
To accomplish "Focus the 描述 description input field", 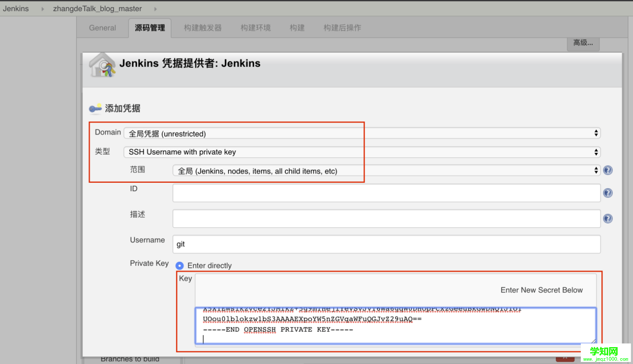I will point(386,219).
